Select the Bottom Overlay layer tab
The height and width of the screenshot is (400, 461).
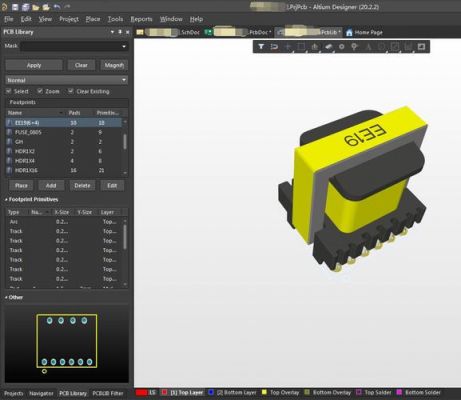[x=328, y=393]
